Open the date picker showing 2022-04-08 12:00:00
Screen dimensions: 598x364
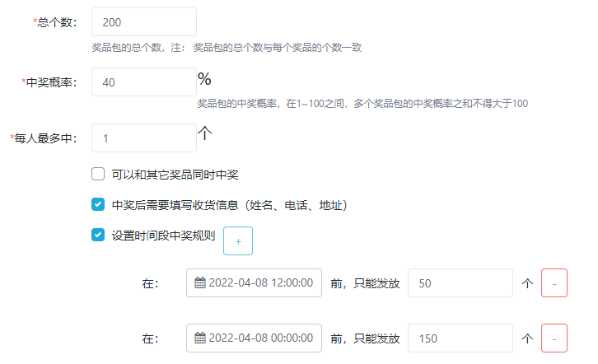coord(259,283)
